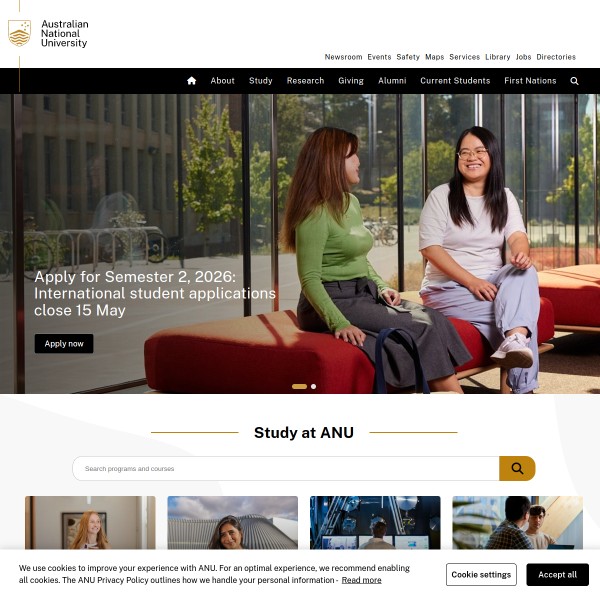Open the Research menu item
600x600 pixels.
[305, 81]
